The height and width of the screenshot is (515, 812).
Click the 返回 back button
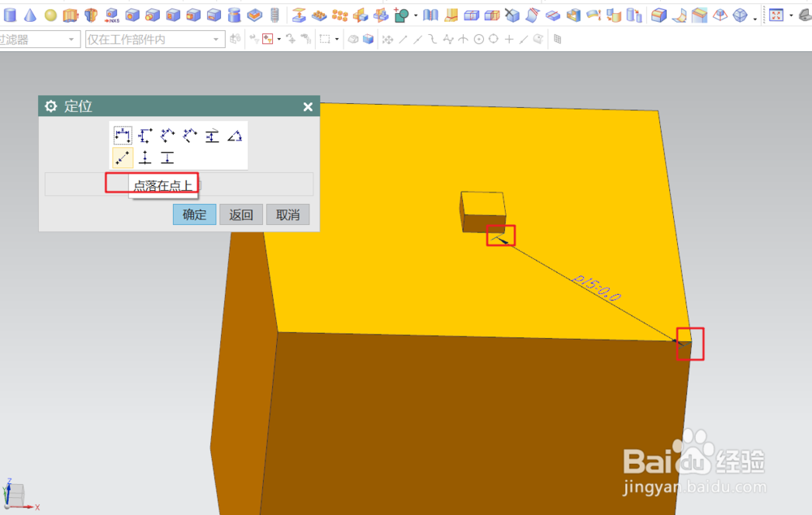pyautogui.click(x=241, y=214)
